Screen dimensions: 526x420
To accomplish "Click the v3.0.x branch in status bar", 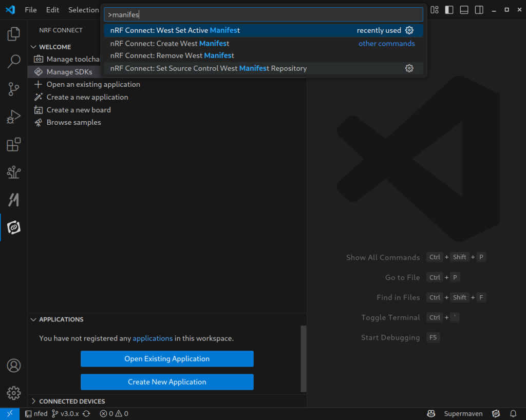I will [65, 414].
